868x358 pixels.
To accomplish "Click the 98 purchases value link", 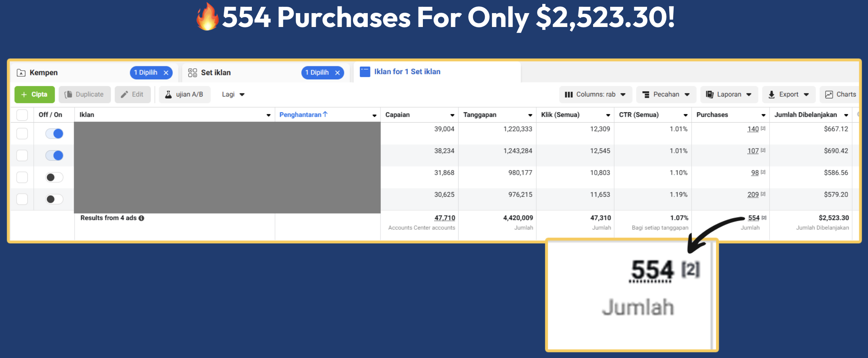I will [755, 173].
